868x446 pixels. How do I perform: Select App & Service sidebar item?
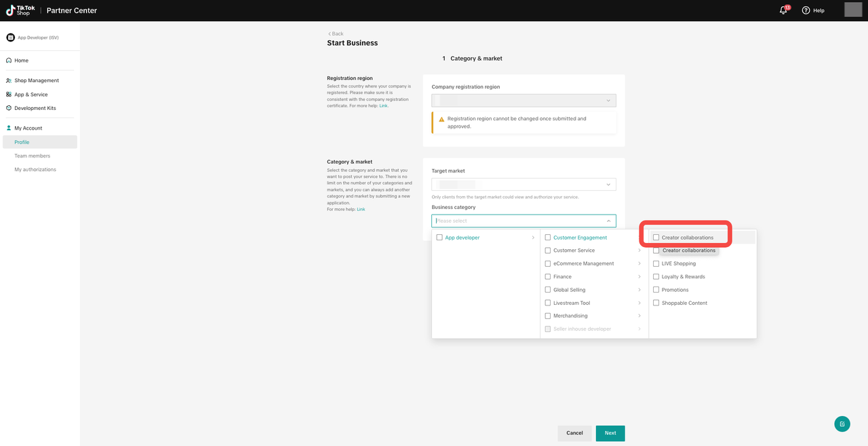(x=31, y=94)
